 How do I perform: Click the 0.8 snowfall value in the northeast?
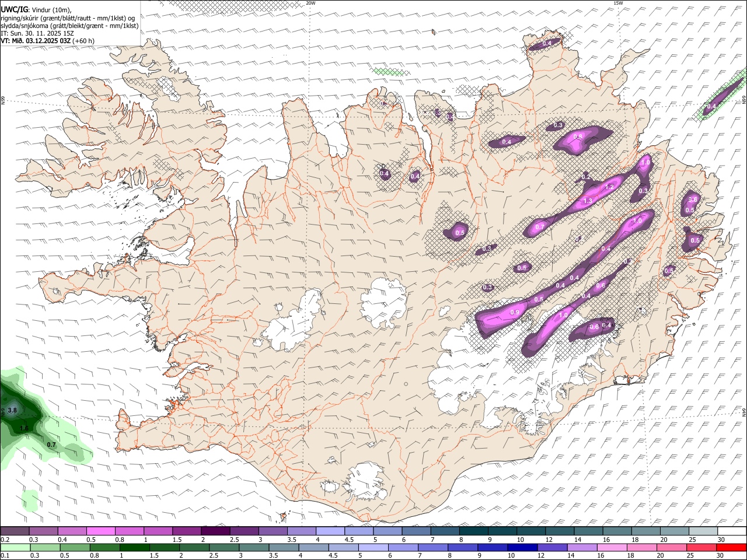pyautogui.click(x=578, y=136)
